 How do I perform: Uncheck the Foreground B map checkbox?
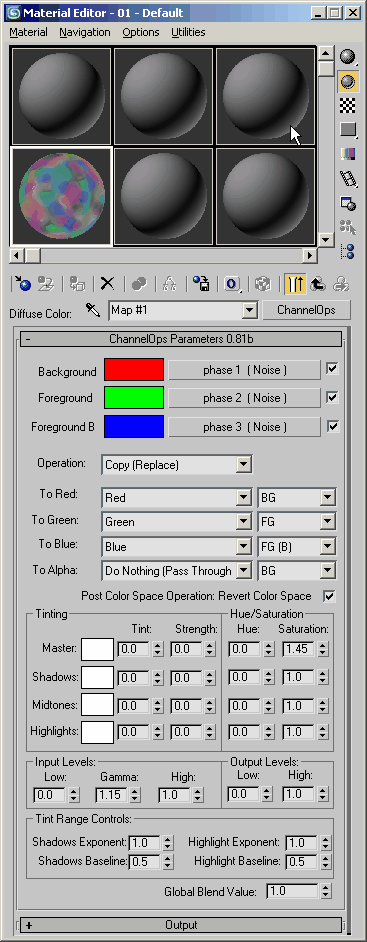pos(332,426)
